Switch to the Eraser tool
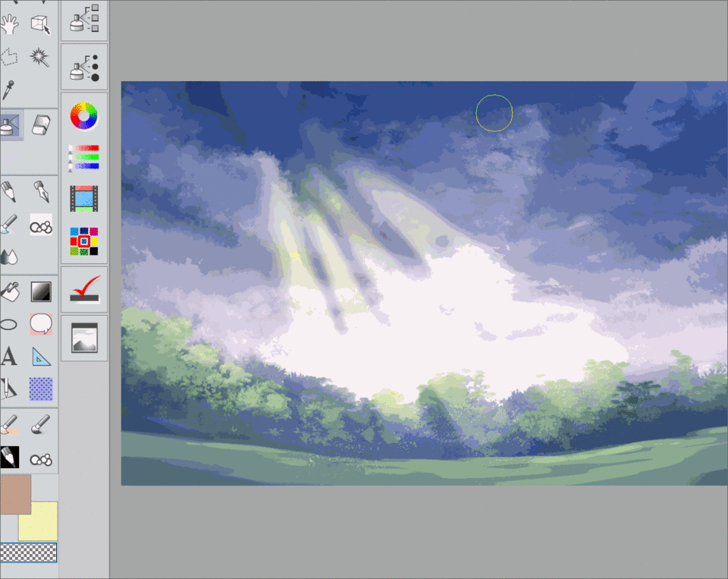 (41, 124)
